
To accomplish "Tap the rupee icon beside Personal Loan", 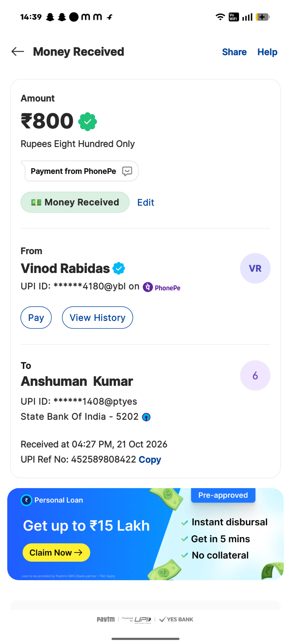I will 26,500.
